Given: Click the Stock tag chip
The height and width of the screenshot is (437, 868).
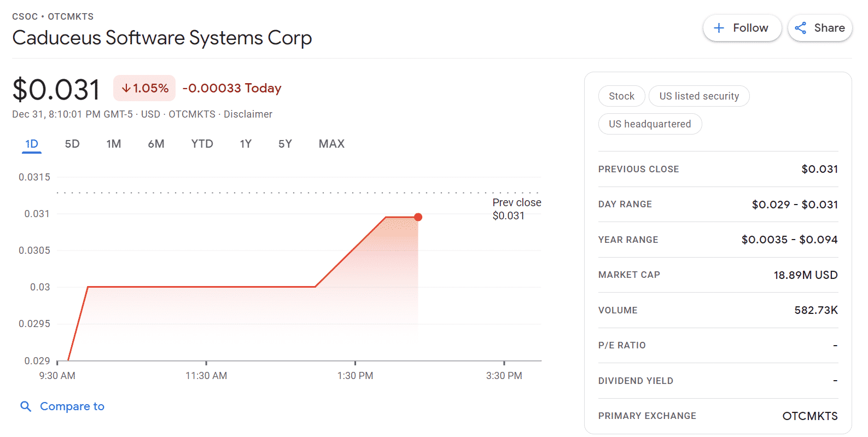Looking at the screenshot, I should (x=622, y=96).
